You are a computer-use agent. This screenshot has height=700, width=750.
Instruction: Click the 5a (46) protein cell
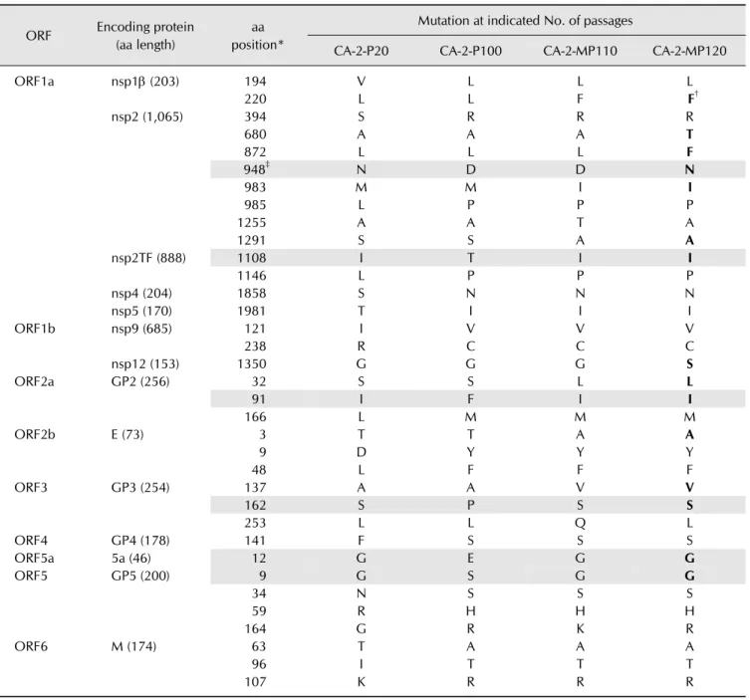[131, 558]
